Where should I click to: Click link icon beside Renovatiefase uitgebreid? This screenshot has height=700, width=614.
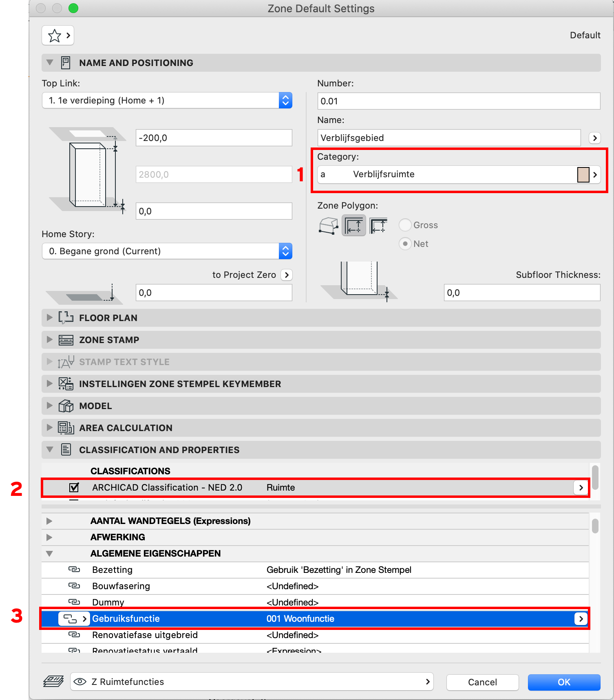coord(74,635)
